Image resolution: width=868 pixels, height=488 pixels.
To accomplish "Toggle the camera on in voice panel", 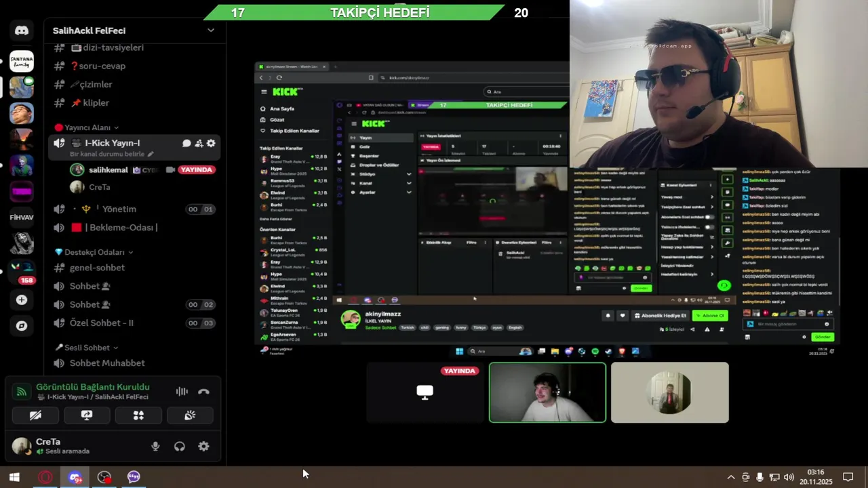I will [35, 415].
